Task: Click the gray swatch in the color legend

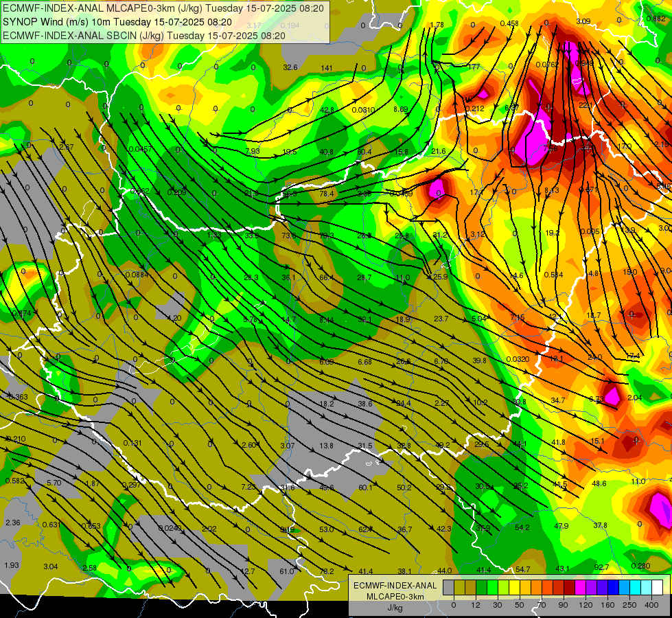Action: [x=449, y=587]
